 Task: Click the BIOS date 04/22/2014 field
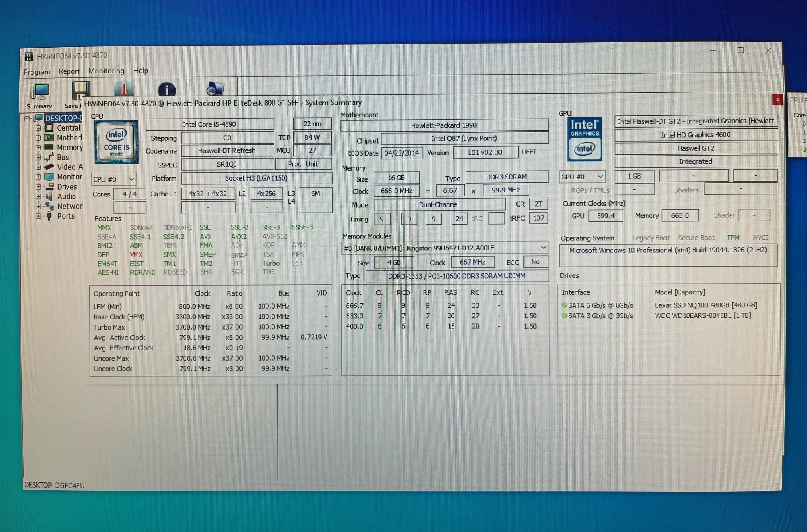pos(401,153)
